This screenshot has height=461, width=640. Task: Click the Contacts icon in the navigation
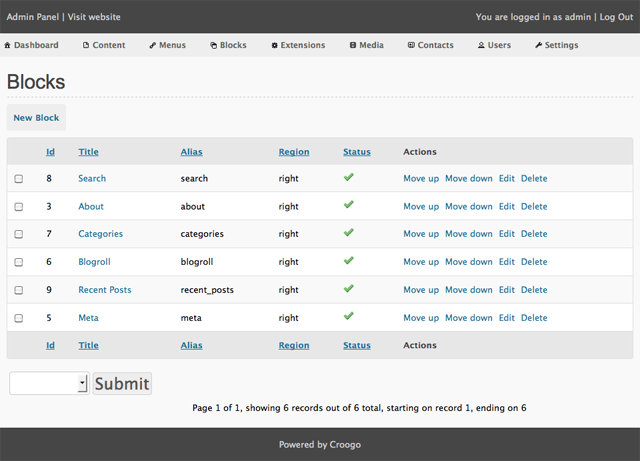pos(411,45)
